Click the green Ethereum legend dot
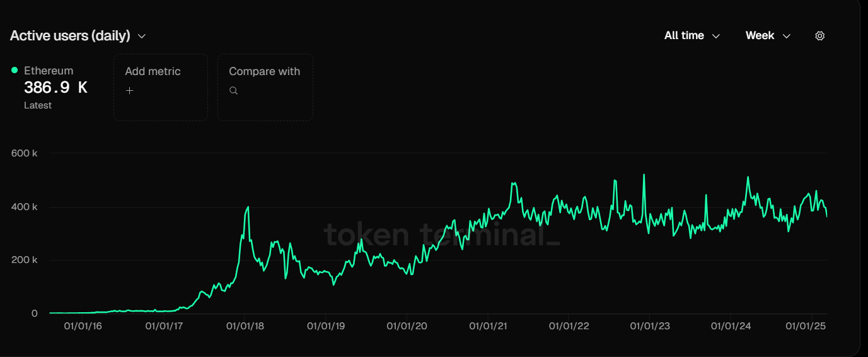Screen dimensions: 868x357 (x=14, y=70)
